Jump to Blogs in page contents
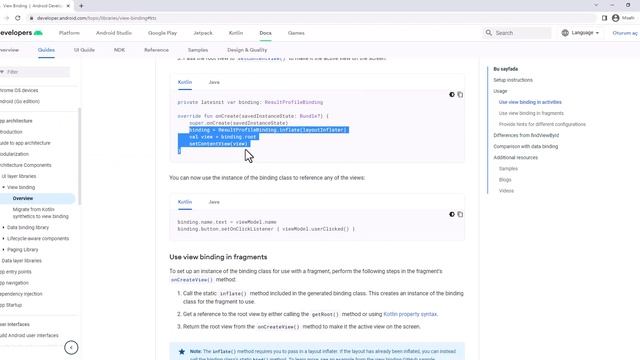 coord(505,180)
